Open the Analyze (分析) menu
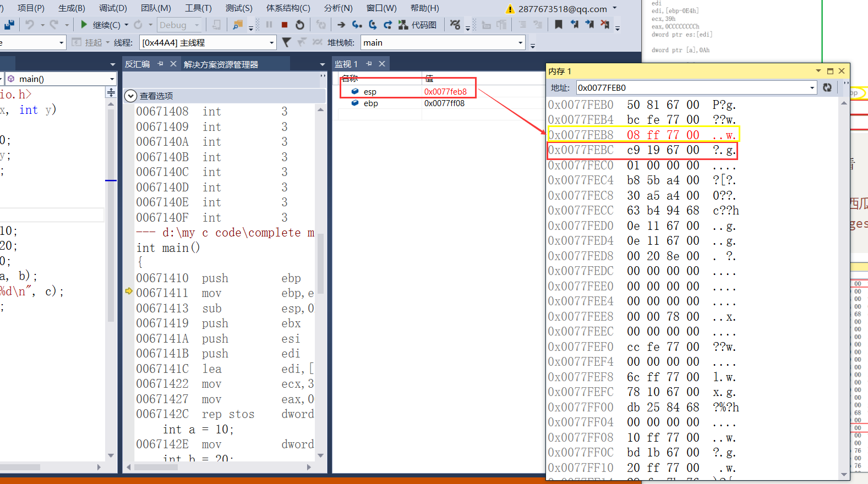This screenshot has height=484, width=868. (338, 8)
